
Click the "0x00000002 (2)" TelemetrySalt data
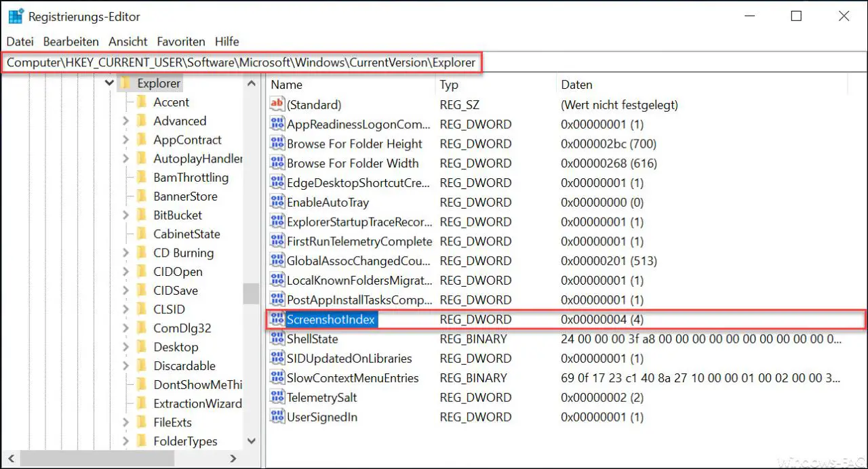[x=602, y=397]
